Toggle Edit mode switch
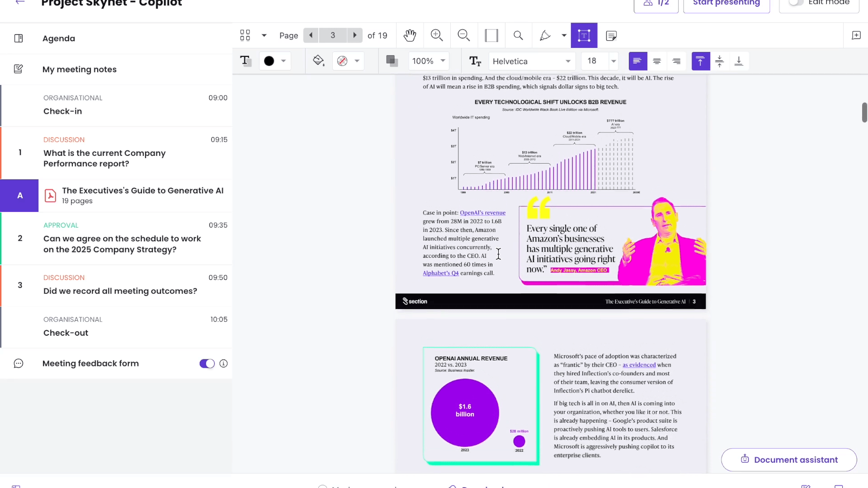The image size is (868, 488). [796, 3]
